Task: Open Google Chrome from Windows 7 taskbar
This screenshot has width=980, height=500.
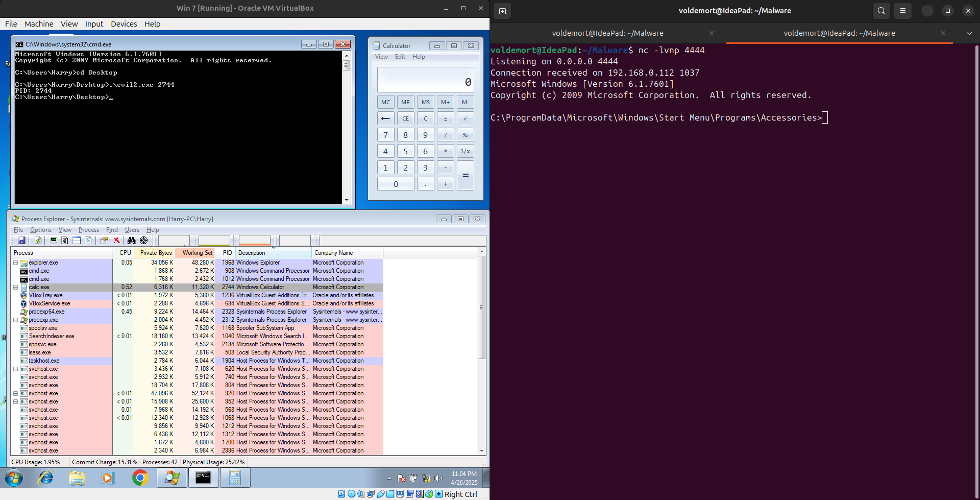Action: [140, 478]
